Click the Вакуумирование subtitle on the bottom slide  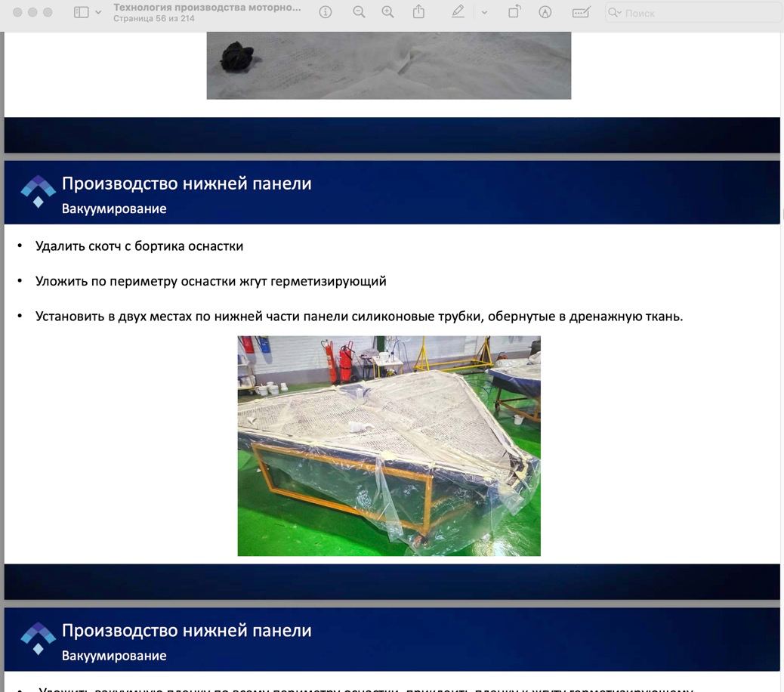pyautogui.click(x=114, y=656)
